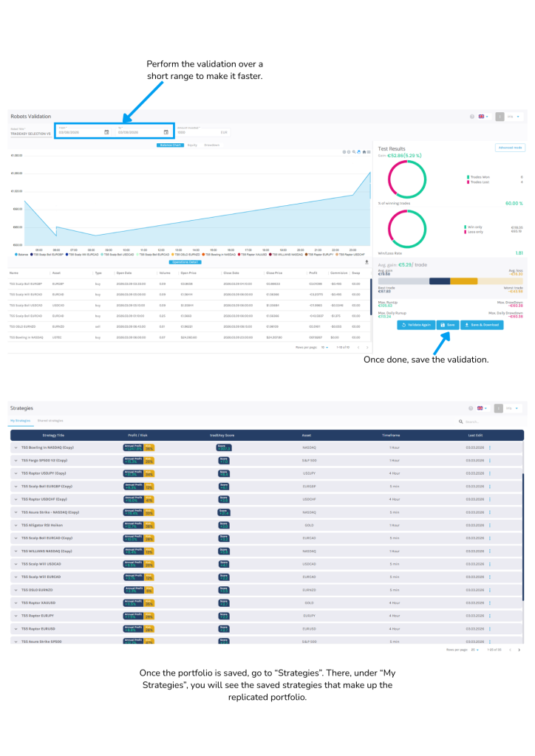This screenshot has height=756, width=535.
Task: Expand the TSS Raptor USDJPY (Copy) row
Action: tap(15, 472)
